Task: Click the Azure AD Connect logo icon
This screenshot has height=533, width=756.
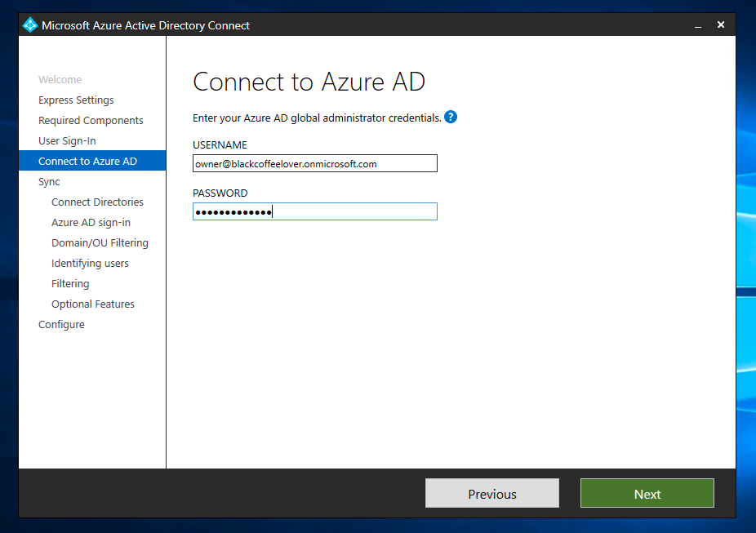Action: (x=30, y=25)
